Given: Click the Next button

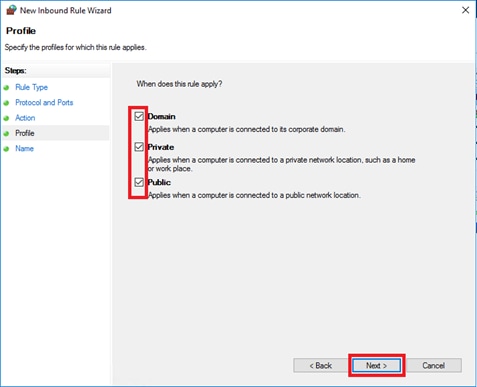Looking at the screenshot, I should [x=377, y=366].
